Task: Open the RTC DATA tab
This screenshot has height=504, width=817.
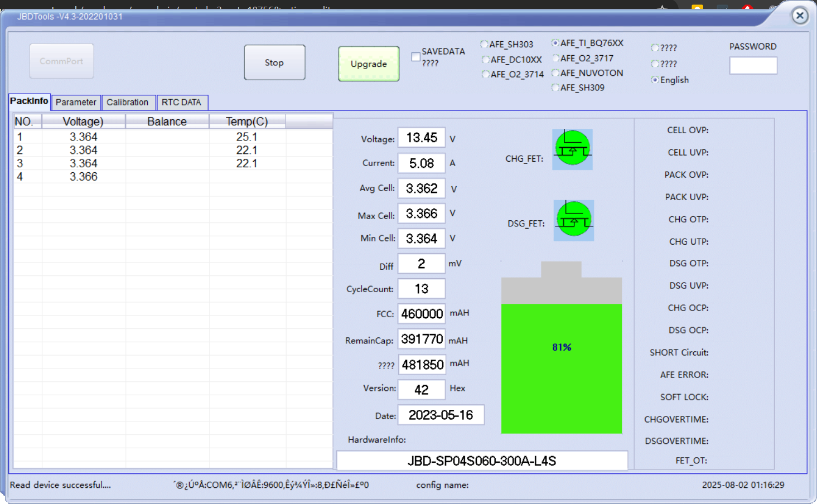Action: click(181, 103)
